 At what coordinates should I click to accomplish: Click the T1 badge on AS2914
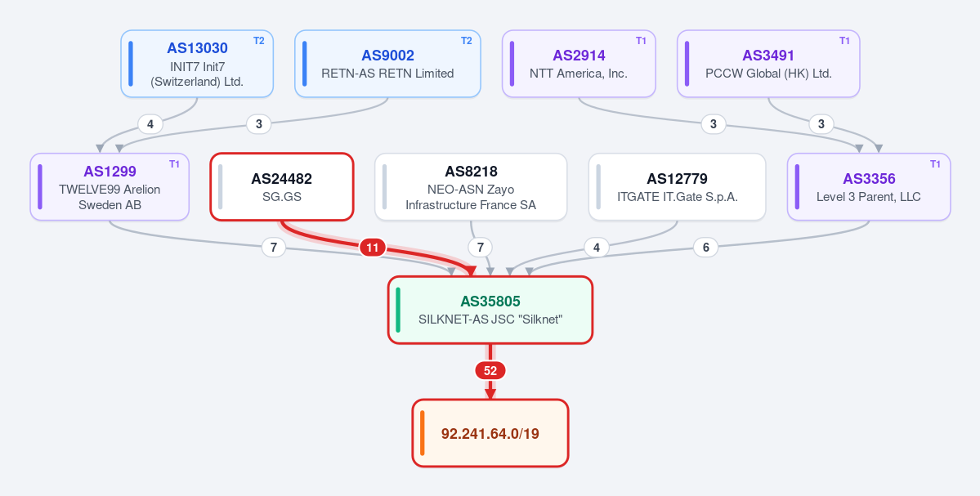(642, 41)
